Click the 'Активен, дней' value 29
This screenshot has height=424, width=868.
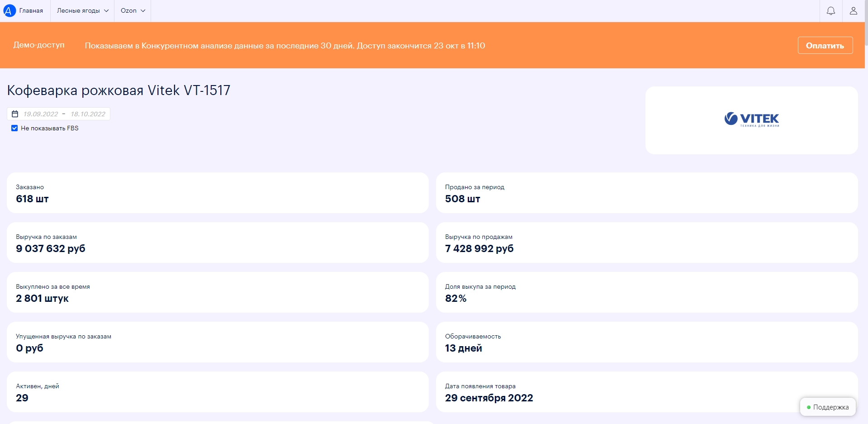(x=22, y=398)
